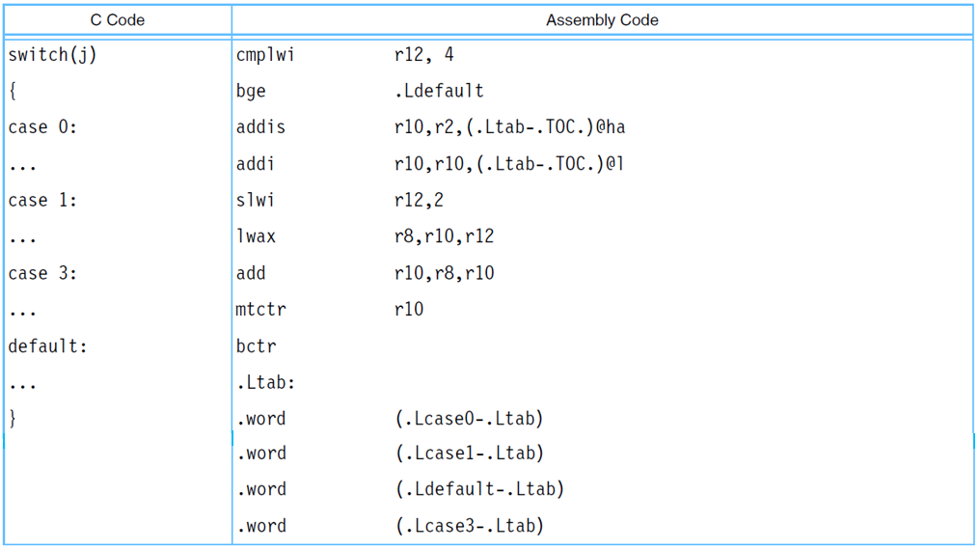Click the "C Code" column header
The width and height of the screenshot is (980, 551).
[x=117, y=19]
